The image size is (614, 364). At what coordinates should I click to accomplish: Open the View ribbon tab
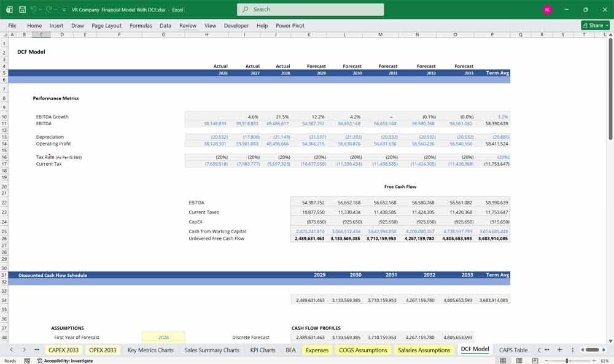(x=210, y=25)
